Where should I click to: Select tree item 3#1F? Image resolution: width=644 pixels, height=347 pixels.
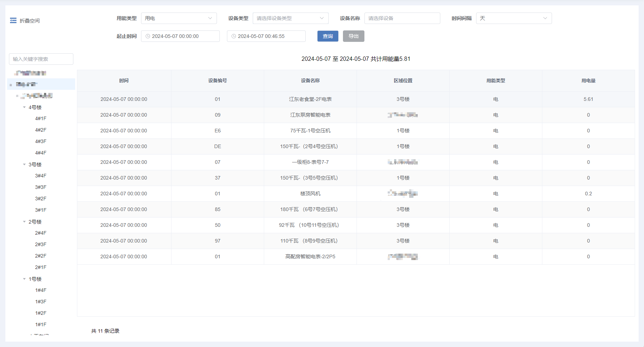[41, 210]
